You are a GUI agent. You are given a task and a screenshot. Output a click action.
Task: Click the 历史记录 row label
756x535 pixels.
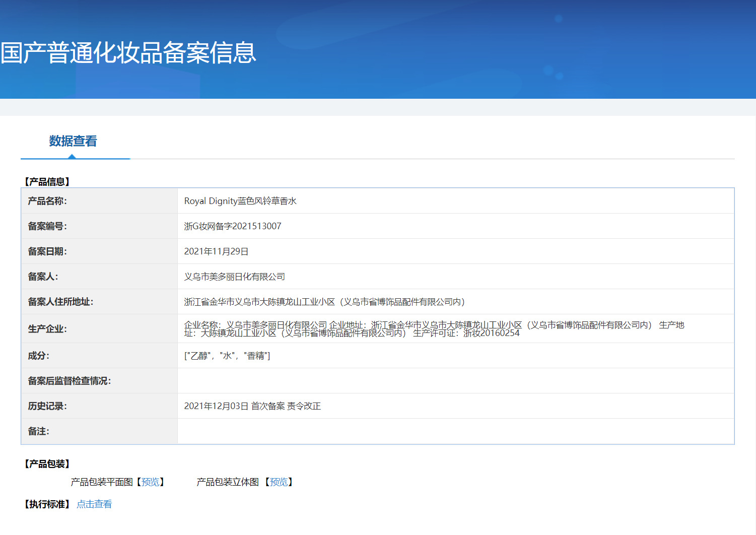47,406
